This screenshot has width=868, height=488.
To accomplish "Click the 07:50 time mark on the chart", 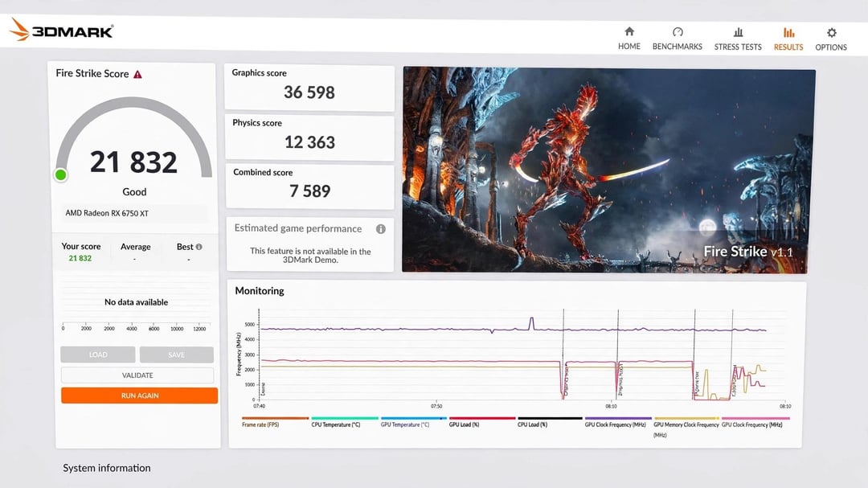I will coord(436,406).
